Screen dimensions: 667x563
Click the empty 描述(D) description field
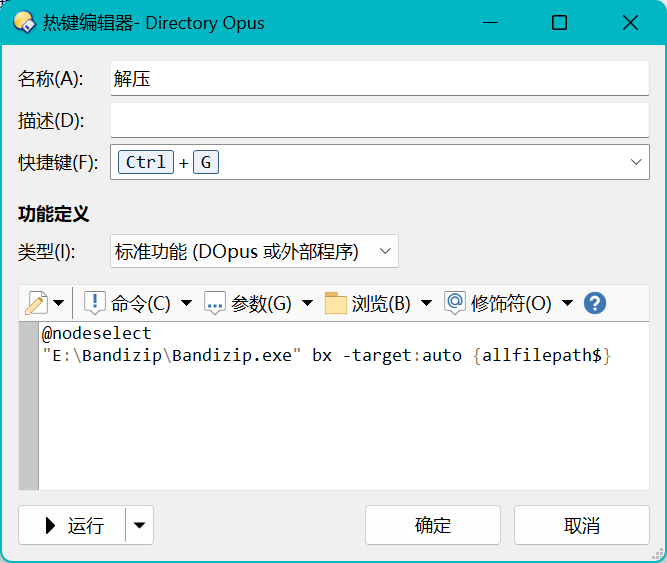tap(379, 120)
